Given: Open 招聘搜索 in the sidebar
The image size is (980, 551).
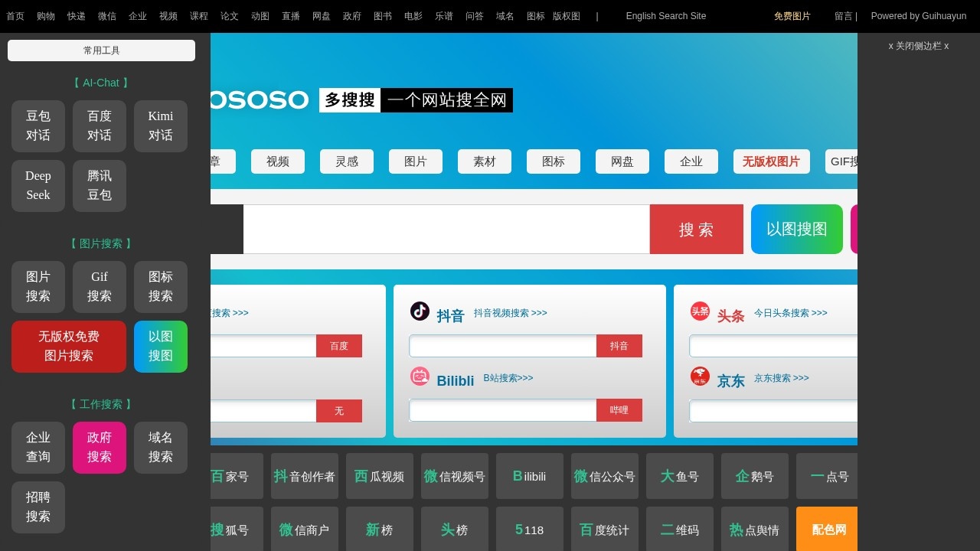Looking at the screenshot, I should 38,507.
